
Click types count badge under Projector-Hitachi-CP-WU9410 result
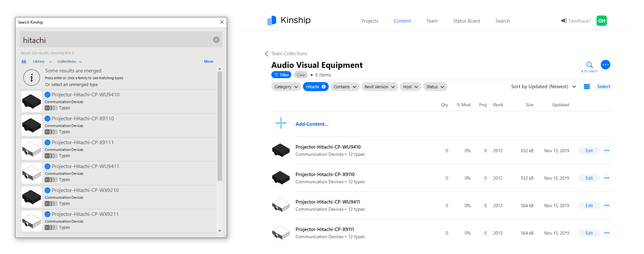click(51, 108)
